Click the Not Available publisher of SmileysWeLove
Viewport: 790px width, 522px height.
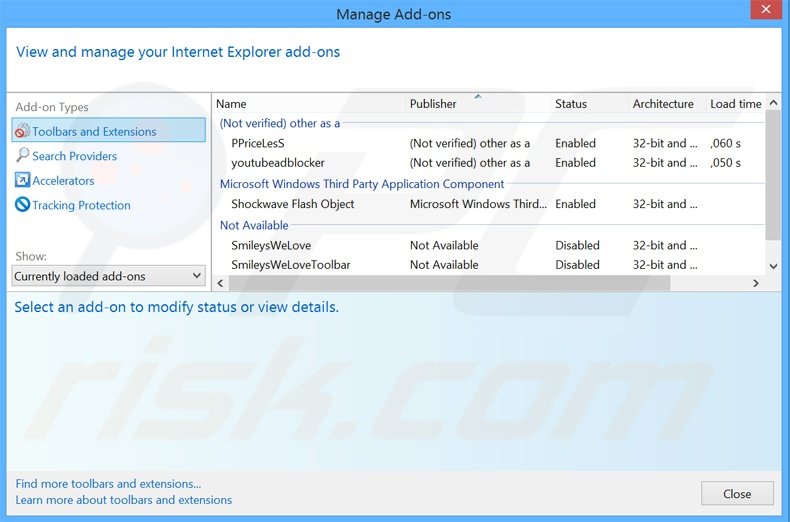444,245
